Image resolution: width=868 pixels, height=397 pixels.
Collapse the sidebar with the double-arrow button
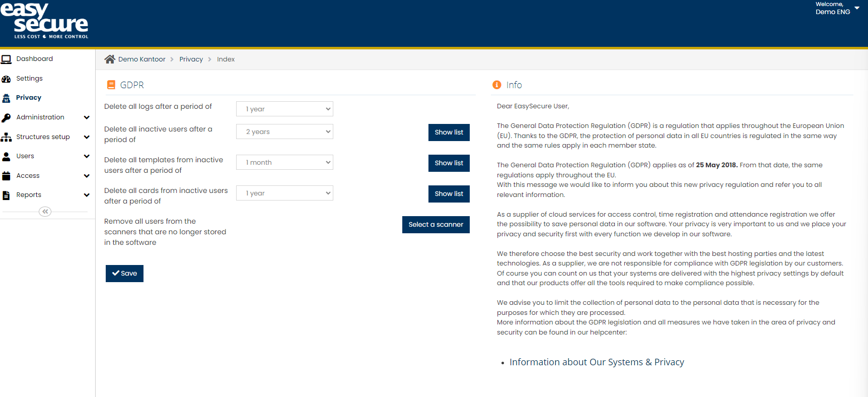(x=45, y=212)
